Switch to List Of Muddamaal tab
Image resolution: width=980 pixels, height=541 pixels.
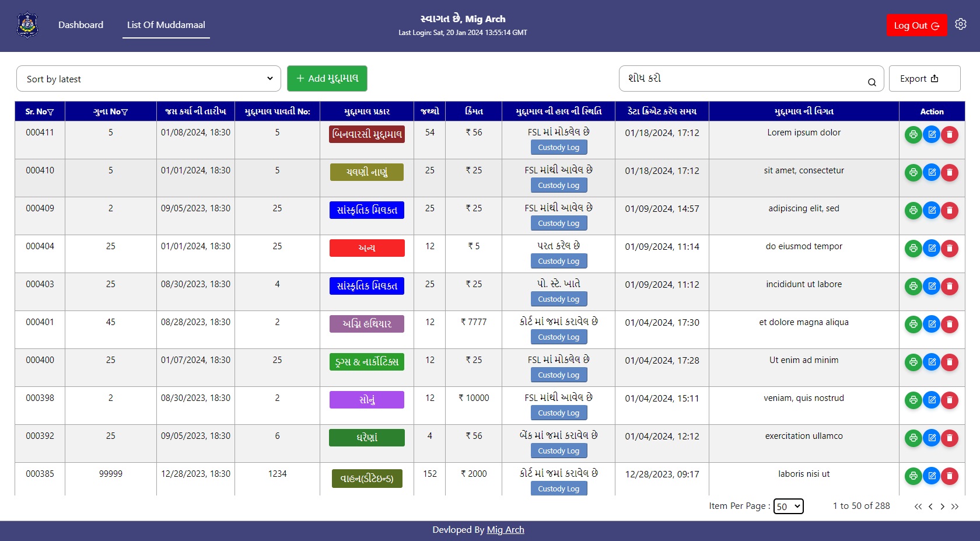[166, 25]
